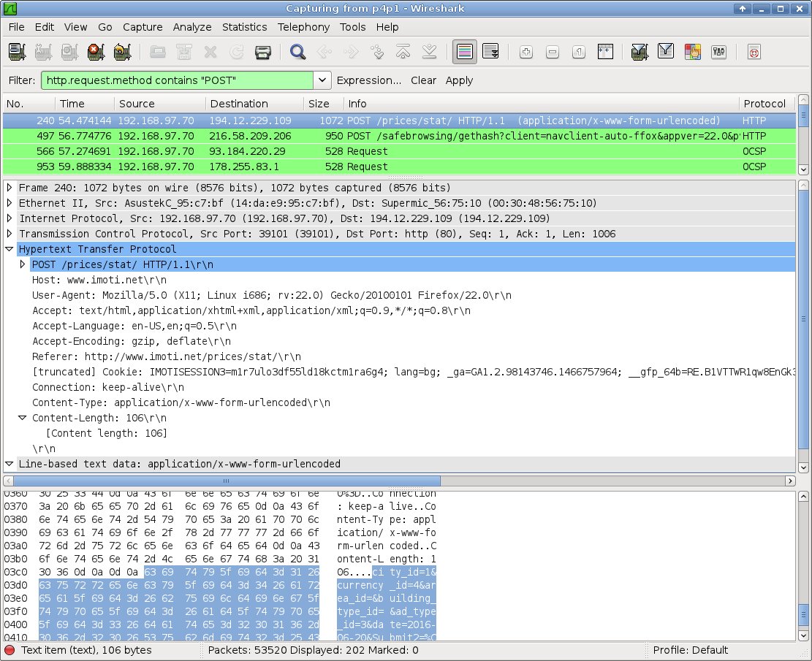Open the Telephony menu
This screenshot has height=661, width=812.
tap(303, 27)
